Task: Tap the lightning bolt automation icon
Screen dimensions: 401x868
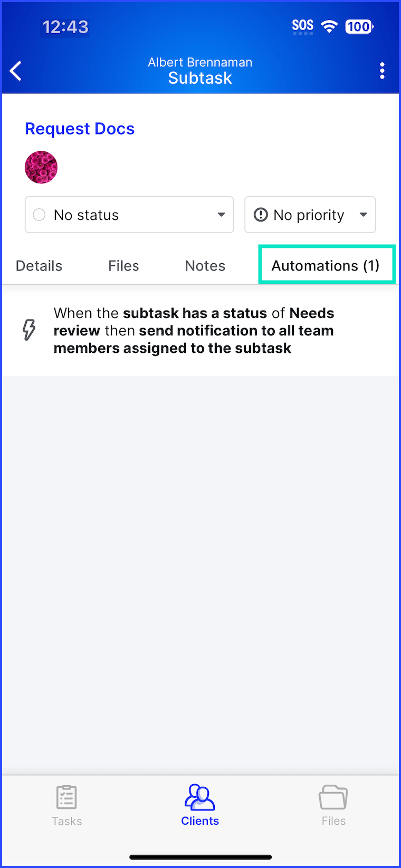Action: 29,330
